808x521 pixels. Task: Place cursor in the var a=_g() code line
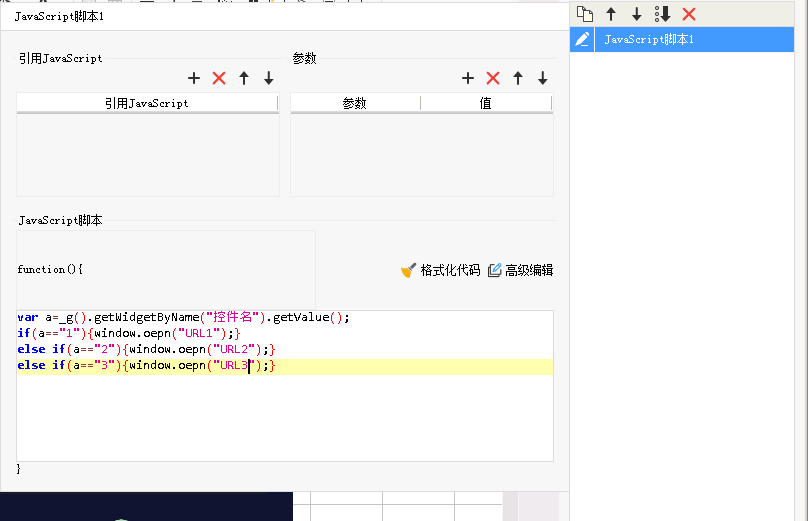(x=183, y=317)
